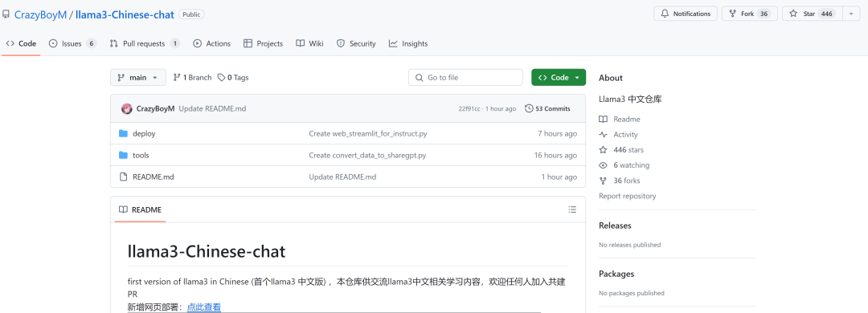
Task: View the 53 Commits history
Action: coord(547,108)
